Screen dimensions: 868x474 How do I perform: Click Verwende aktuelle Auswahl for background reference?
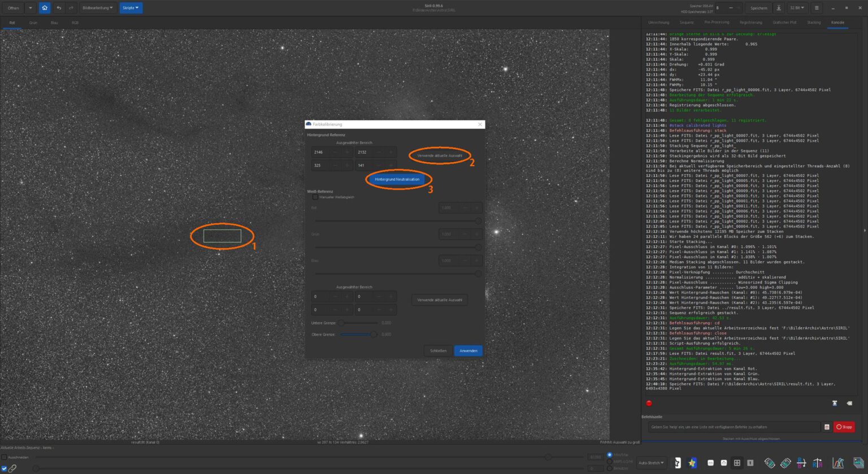(x=439, y=155)
